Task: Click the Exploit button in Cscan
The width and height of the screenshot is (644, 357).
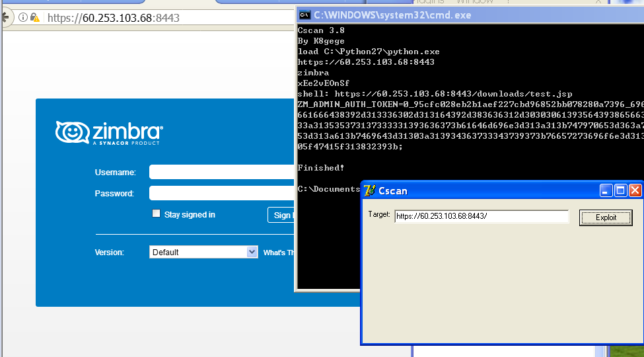Action: (x=606, y=218)
